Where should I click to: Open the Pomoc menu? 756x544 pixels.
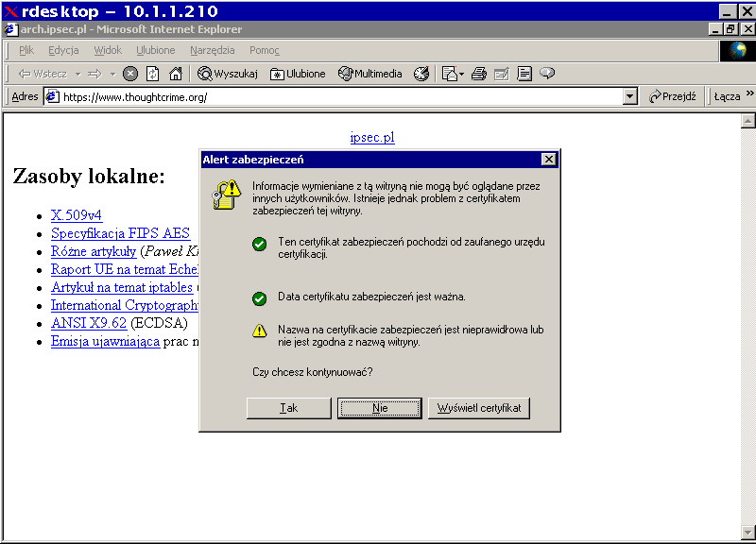click(265, 50)
